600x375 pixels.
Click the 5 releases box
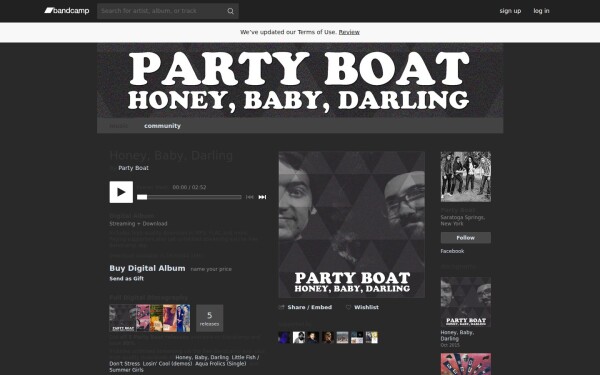click(x=210, y=318)
